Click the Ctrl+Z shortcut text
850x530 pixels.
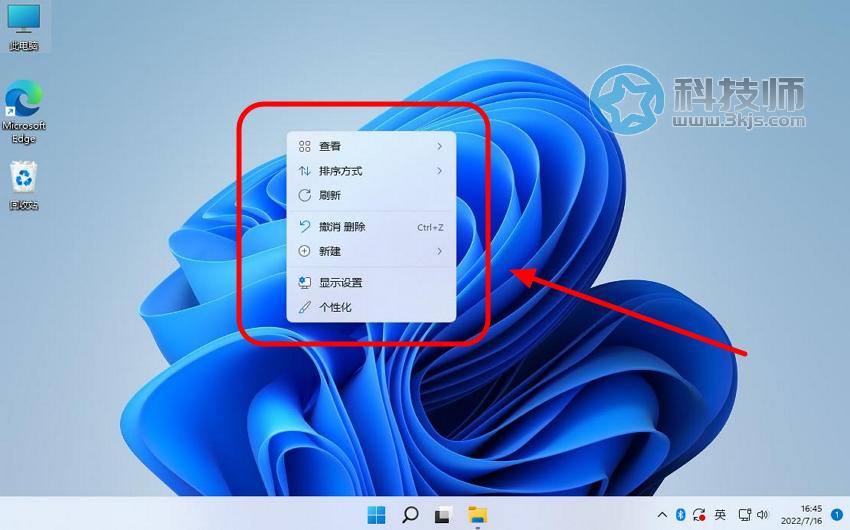[x=430, y=228]
